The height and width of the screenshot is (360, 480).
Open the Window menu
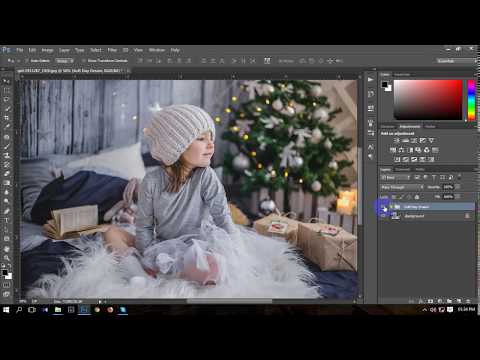(x=157, y=50)
